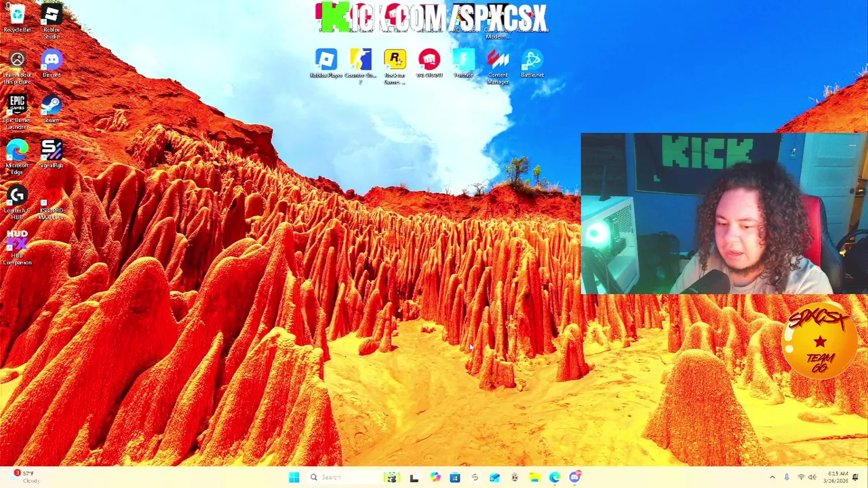Launch the Roblox Studio shortcut
868x488 pixels.
pos(52,20)
